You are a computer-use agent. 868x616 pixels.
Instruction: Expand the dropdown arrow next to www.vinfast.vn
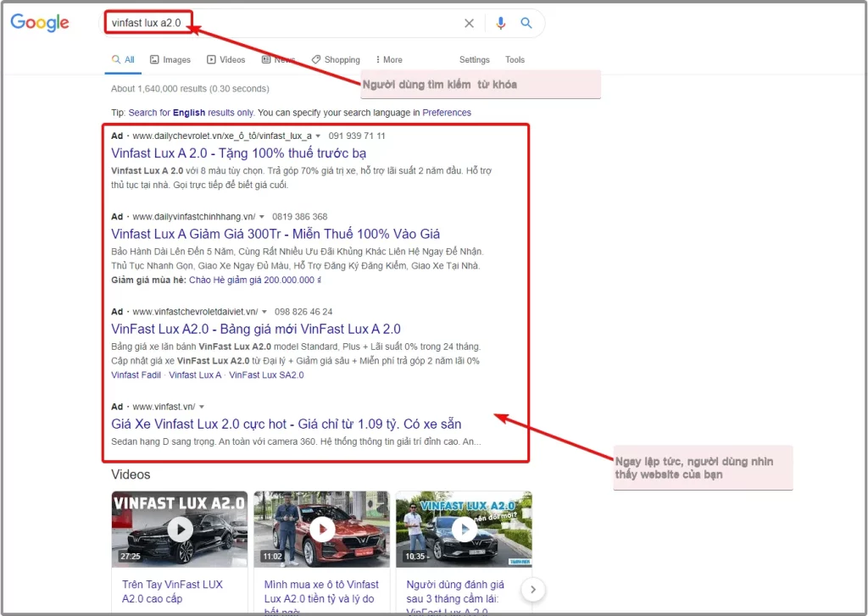[202, 407]
